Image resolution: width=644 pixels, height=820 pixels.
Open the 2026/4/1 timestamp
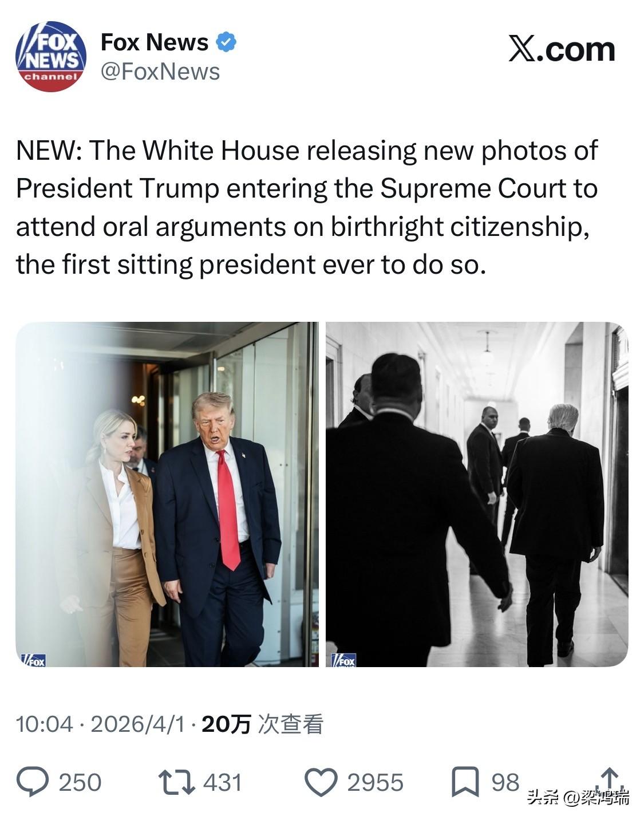click(x=138, y=724)
